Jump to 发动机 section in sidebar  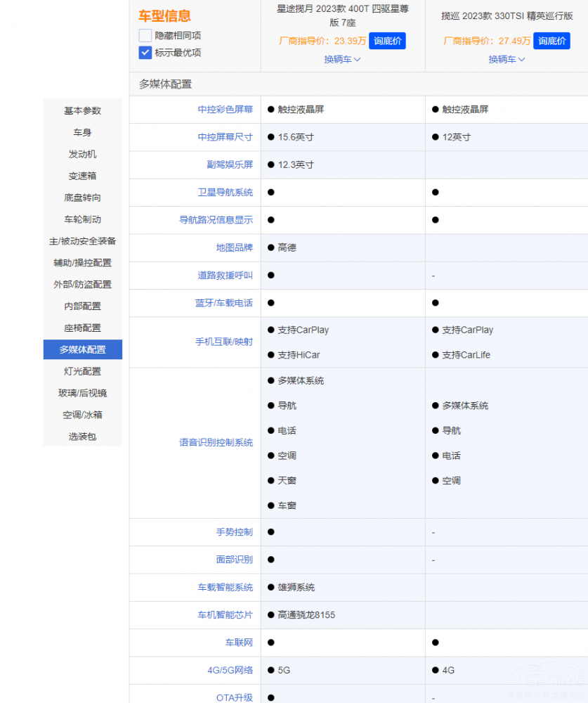pos(82,154)
